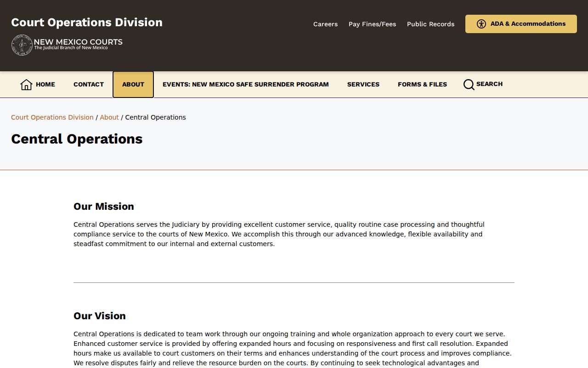Click the New Mexico Courts seal logo
The image size is (588, 368).
coord(22,45)
